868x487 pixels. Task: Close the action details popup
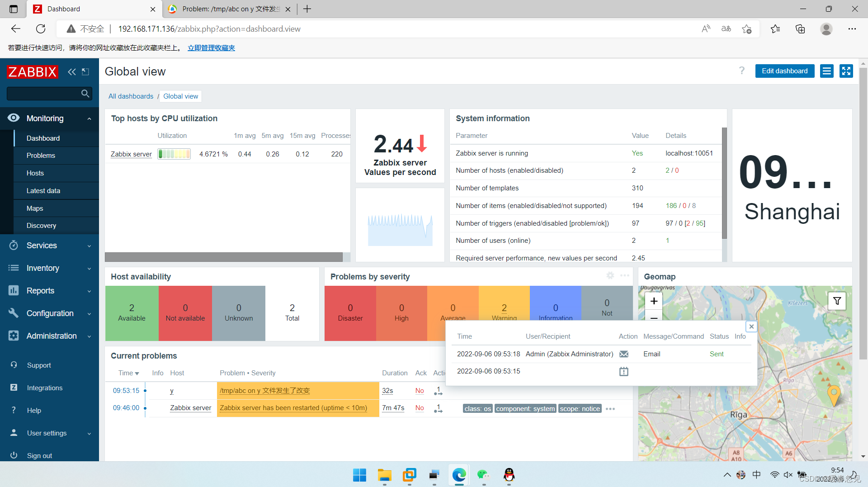(x=751, y=326)
